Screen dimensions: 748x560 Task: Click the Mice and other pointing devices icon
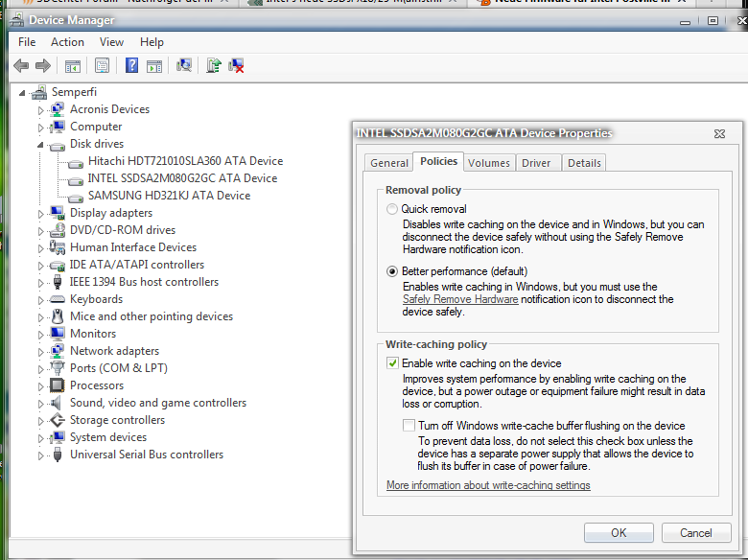point(58,316)
